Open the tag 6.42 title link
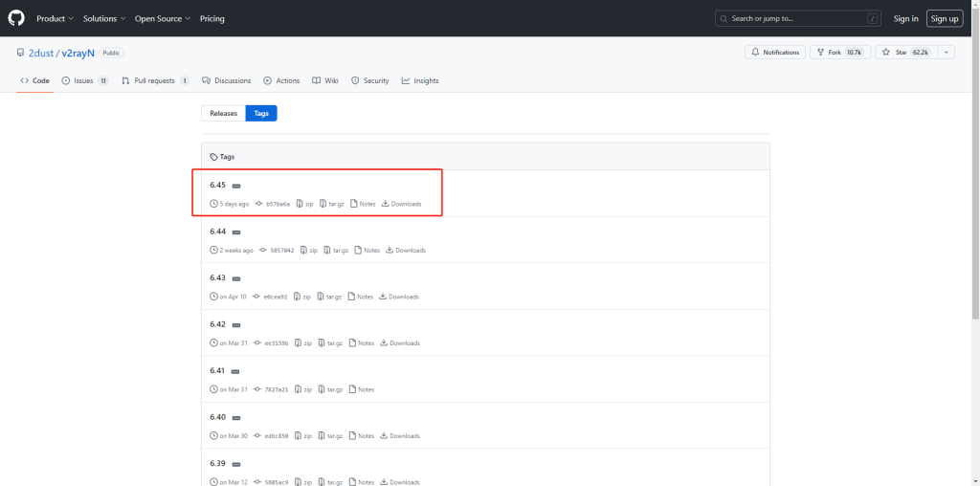Image resolution: width=980 pixels, height=486 pixels. pos(217,324)
